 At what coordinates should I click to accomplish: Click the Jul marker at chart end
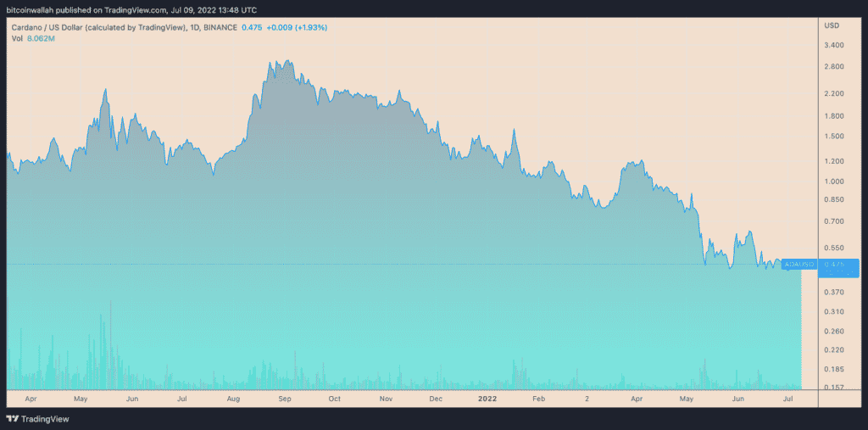pos(788,399)
